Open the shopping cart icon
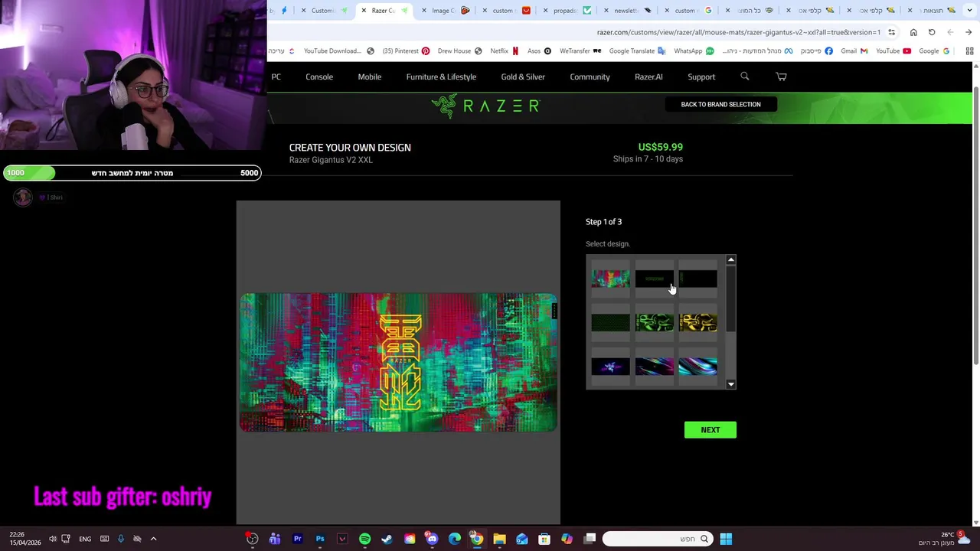Screen dimensions: 980x551 [781, 77]
